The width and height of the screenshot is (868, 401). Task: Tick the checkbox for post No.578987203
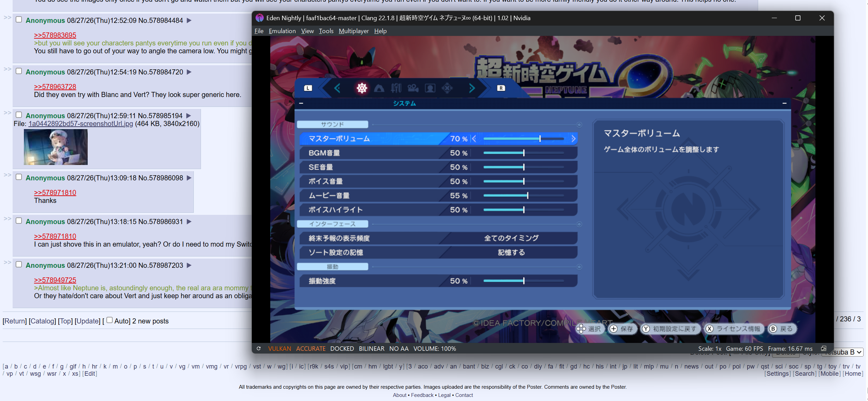point(19,264)
